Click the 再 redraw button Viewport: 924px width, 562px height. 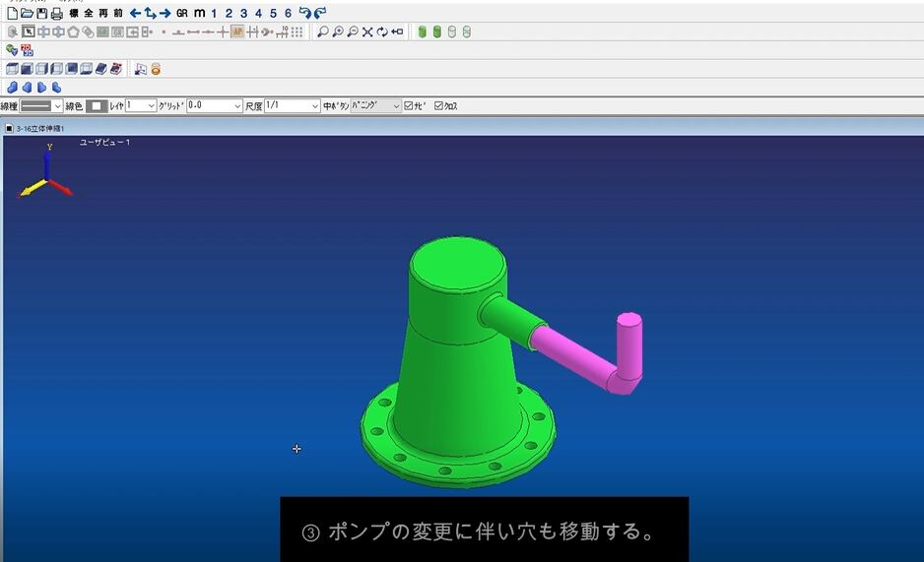pyautogui.click(x=103, y=13)
